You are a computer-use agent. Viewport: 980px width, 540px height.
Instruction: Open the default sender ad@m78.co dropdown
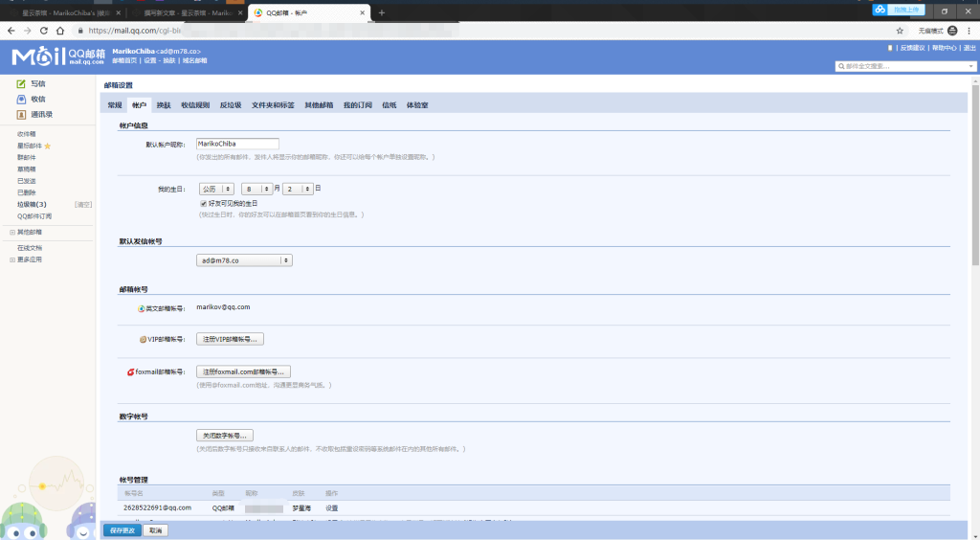click(244, 260)
